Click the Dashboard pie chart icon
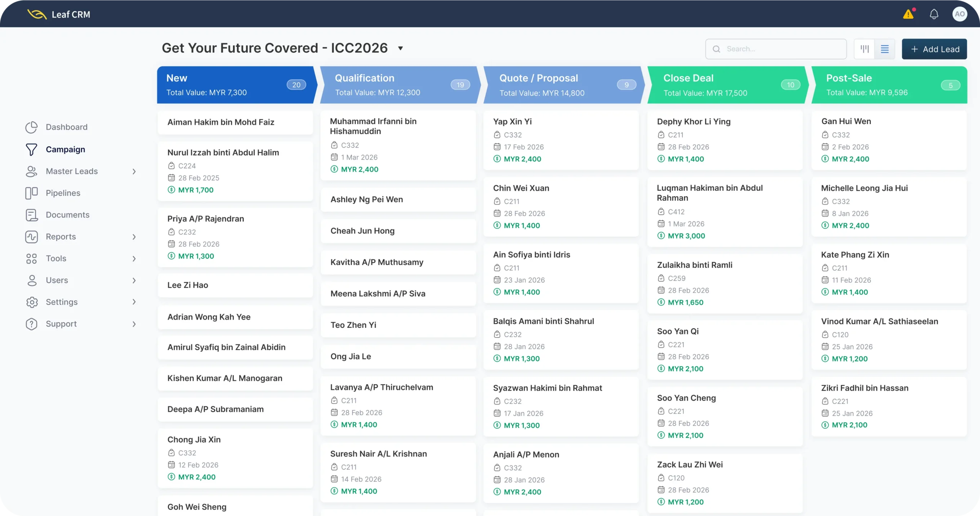980x516 pixels. coord(31,127)
